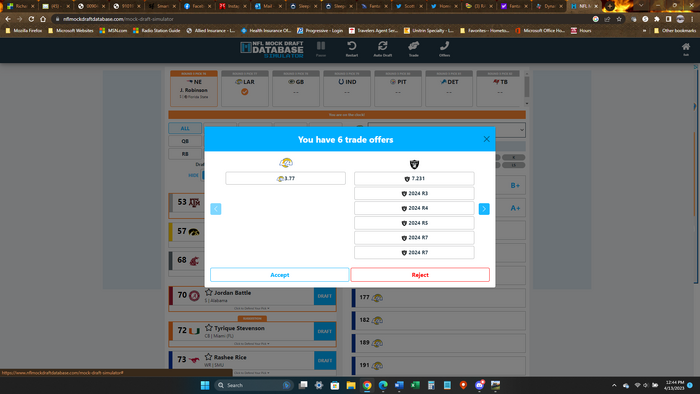Reject the trade offer
This screenshot has width=700, height=394.
pos(420,275)
